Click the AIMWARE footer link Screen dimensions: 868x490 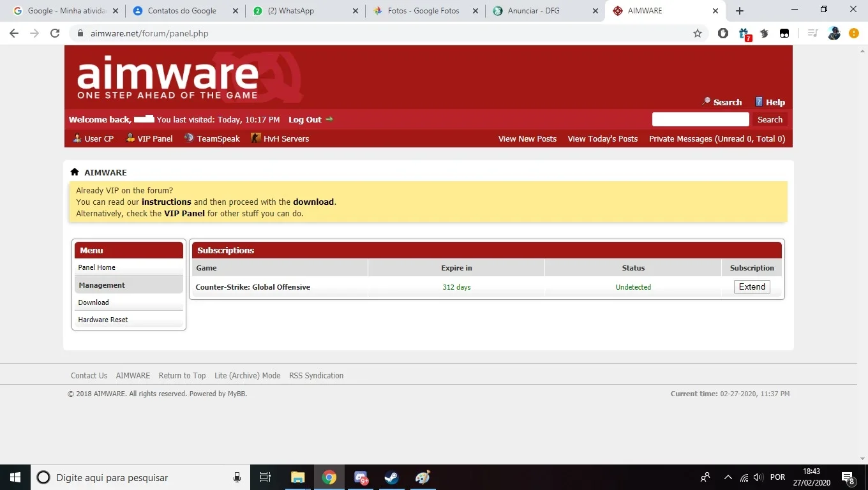(x=133, y=376)
